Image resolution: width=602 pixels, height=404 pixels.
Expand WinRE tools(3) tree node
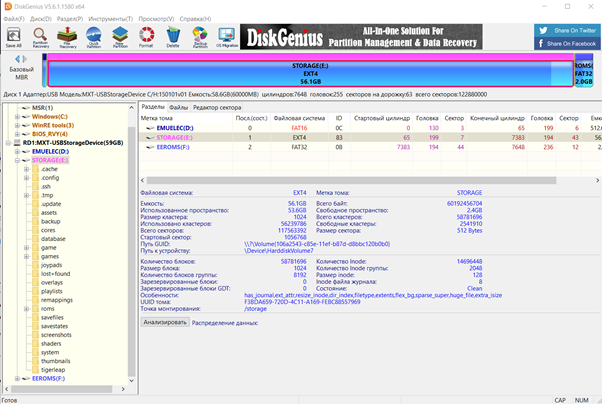point(17,126)
